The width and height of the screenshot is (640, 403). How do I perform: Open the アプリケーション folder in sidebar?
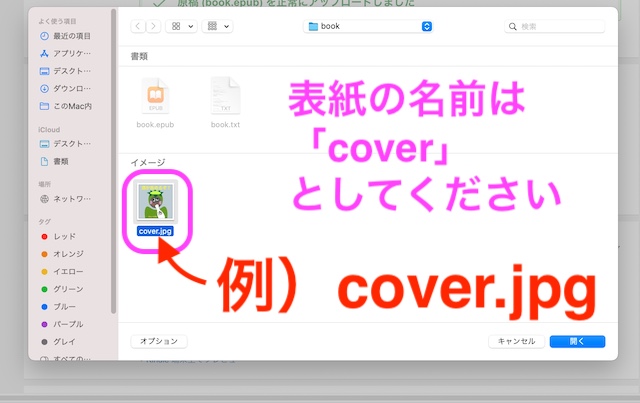click(68, 53)
